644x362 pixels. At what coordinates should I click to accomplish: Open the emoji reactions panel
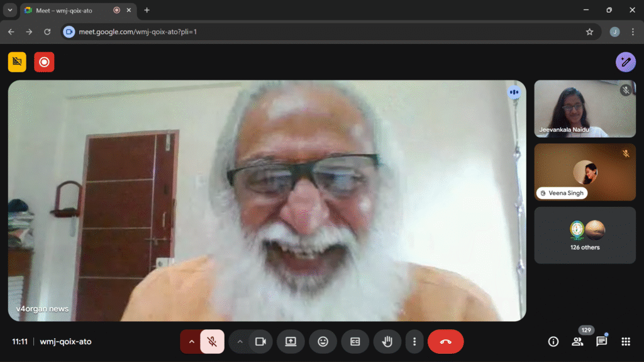point(323,341)
